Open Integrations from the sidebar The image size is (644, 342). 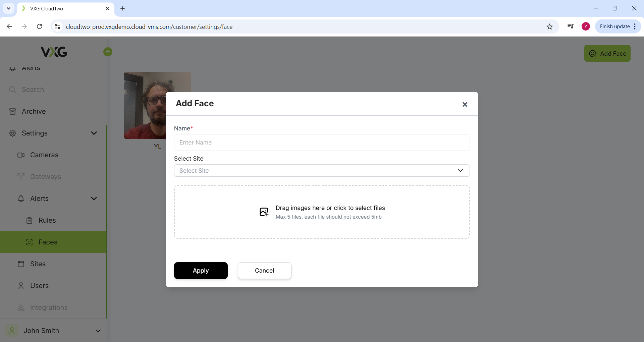pyautogui.click(x=49, y=307)
